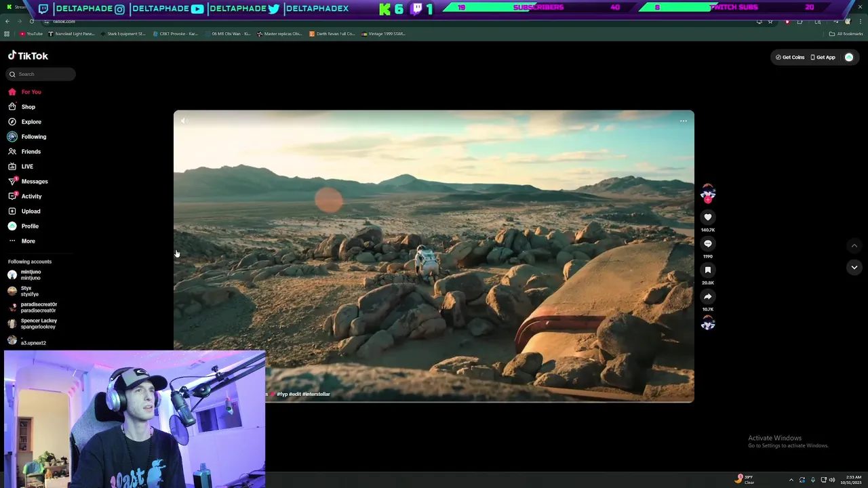Viewport: 868px width, 488px height.
Task: Open the Darth Revan Full Co bookmark
Action: 332,34
